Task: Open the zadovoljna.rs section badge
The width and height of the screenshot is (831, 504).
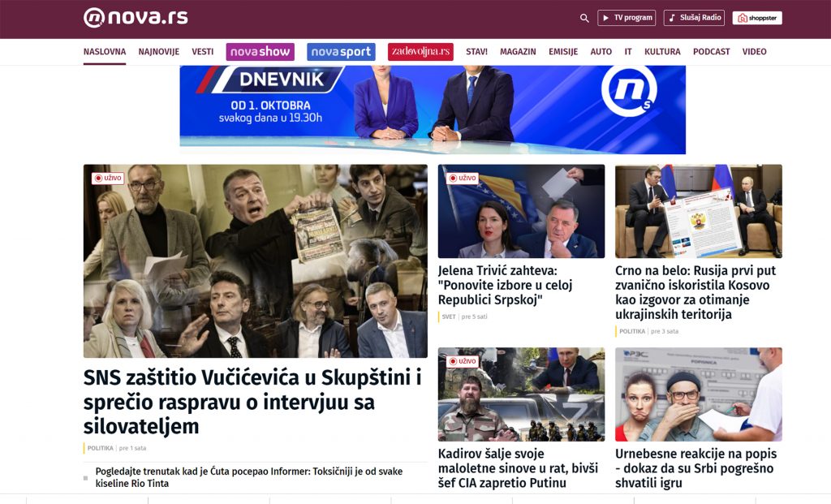Action: click(x=420, y=52)
